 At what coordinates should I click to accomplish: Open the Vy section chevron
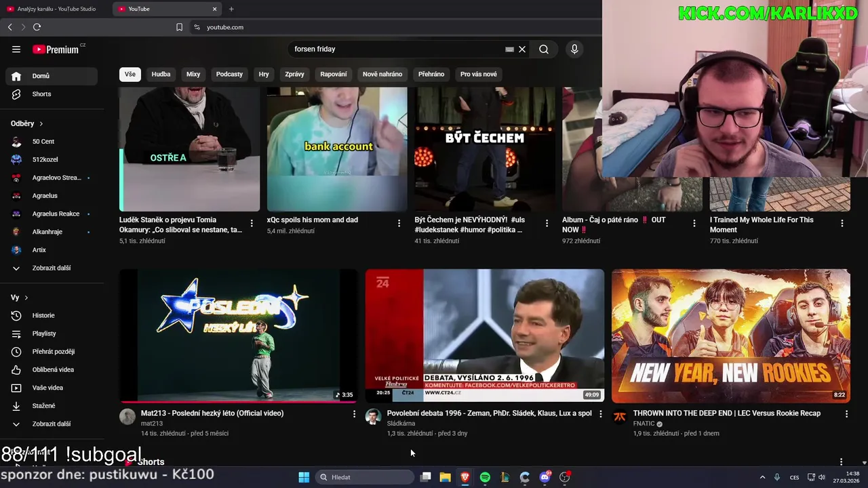click(26, 298)
